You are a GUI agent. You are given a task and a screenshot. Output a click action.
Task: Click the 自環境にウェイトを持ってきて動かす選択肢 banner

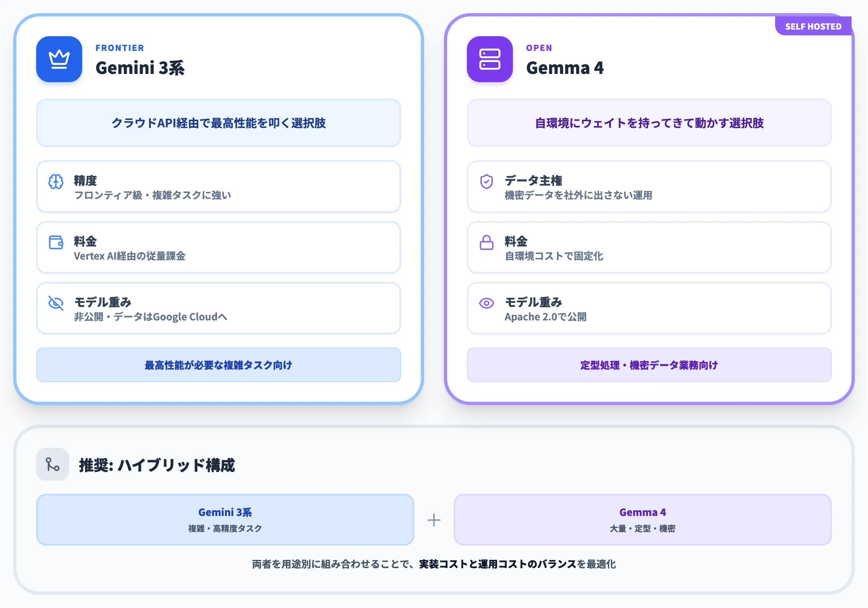click(649, 123)
